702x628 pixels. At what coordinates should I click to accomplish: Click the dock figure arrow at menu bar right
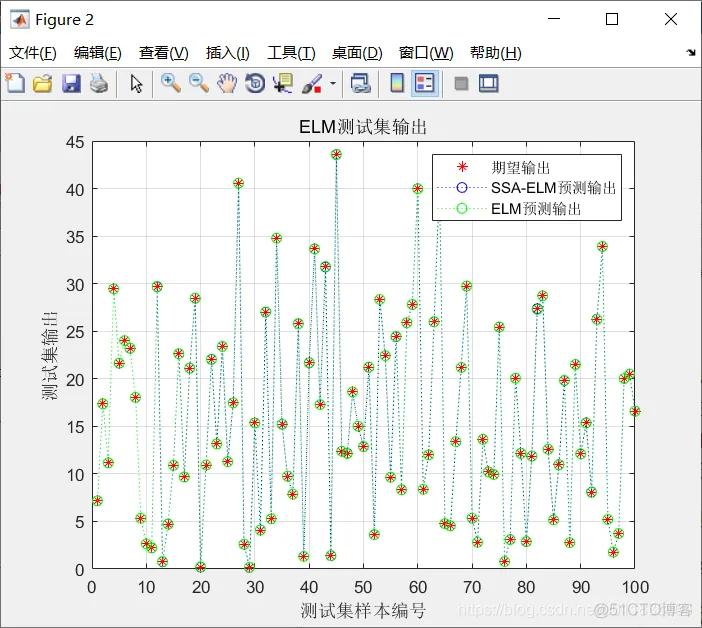[691, 53]
